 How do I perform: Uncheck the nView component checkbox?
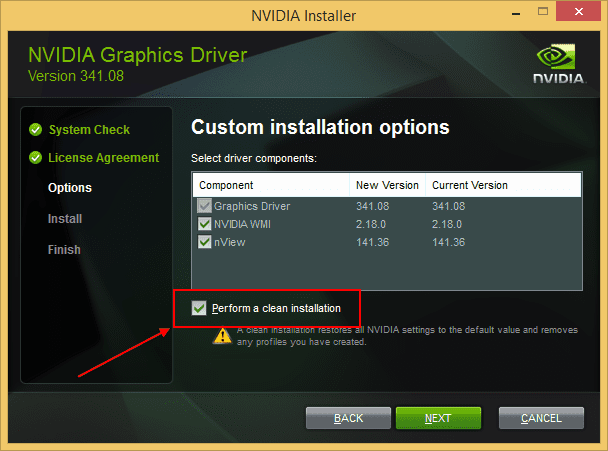point(204,242)
